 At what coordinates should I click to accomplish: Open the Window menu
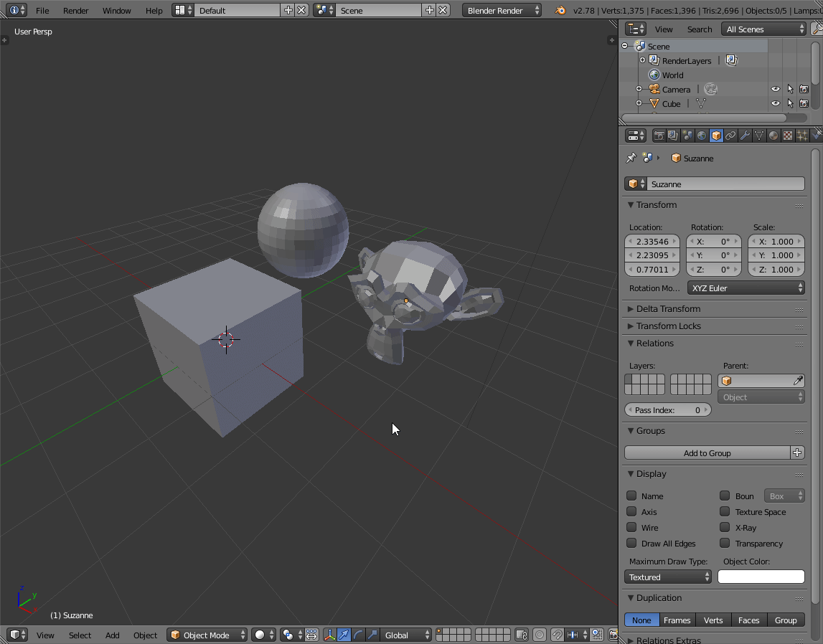116,11
